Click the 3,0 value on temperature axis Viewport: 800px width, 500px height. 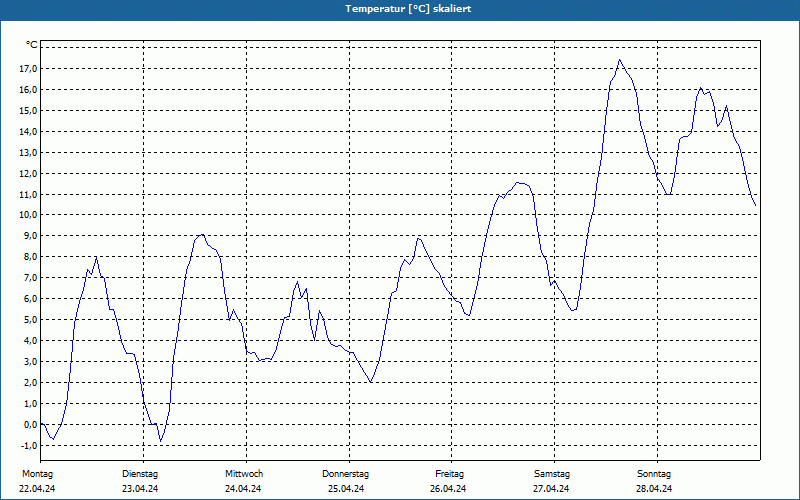click(30, 361)
